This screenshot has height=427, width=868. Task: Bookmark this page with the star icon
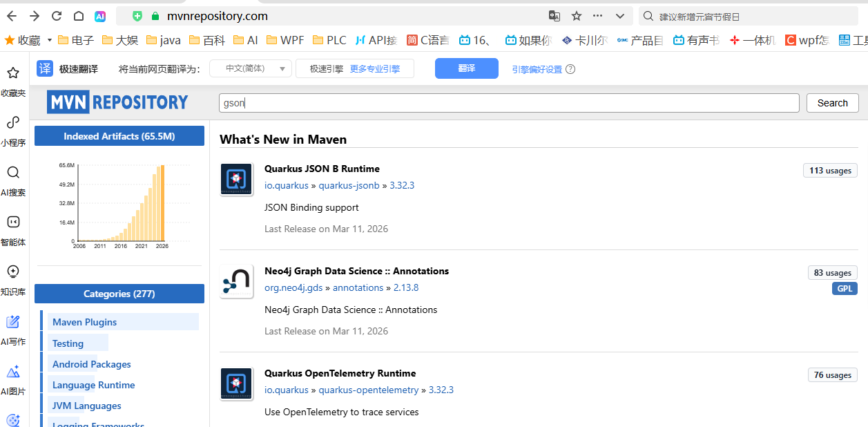pyautogui.click(x=577, y=16)
